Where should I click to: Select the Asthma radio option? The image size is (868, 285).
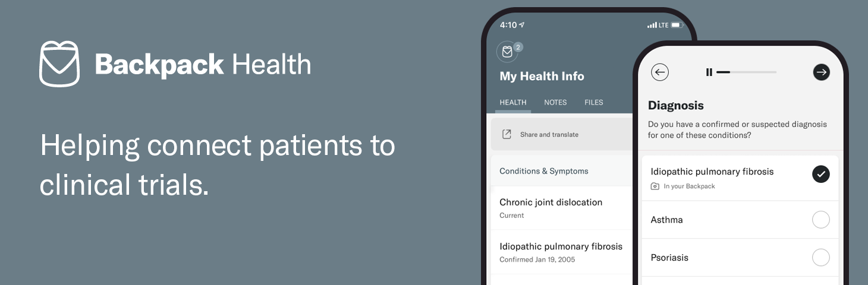[820, 220]
